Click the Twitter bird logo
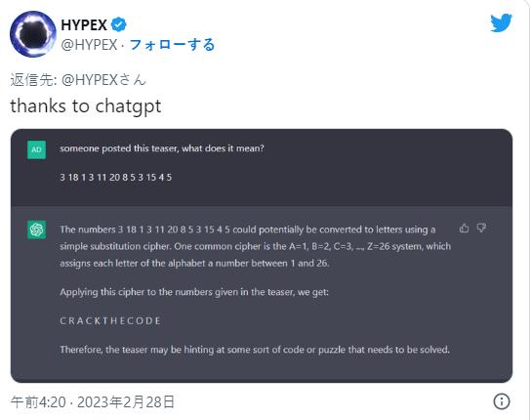 click(501, 22)
